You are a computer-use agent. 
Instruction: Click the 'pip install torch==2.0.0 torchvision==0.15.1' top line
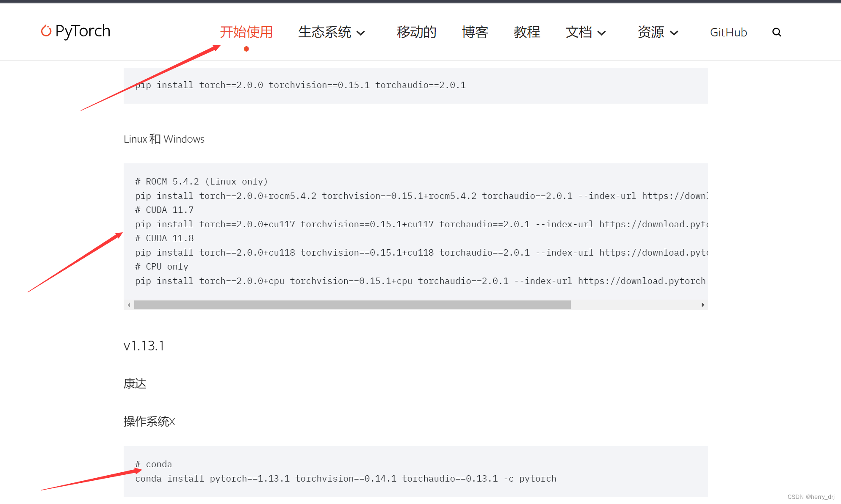[x=300, y=85]
